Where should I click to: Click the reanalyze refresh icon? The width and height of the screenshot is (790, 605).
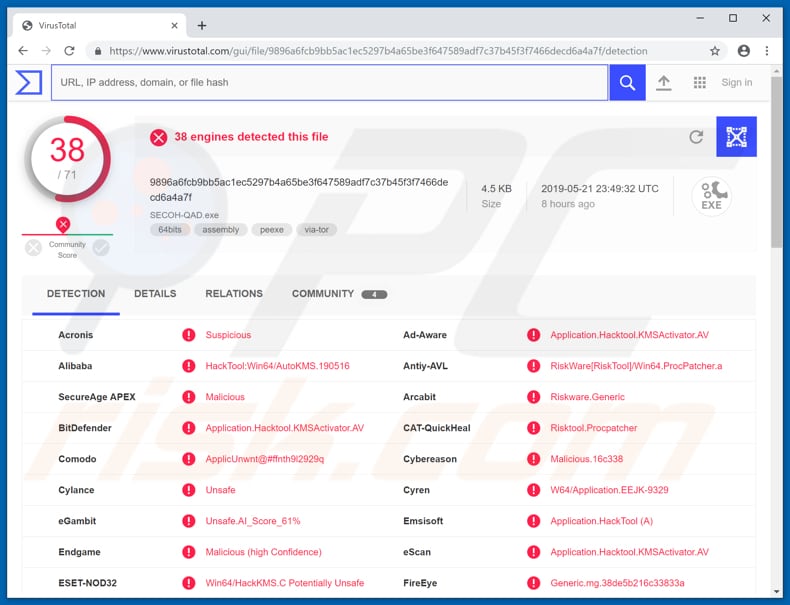696,137
